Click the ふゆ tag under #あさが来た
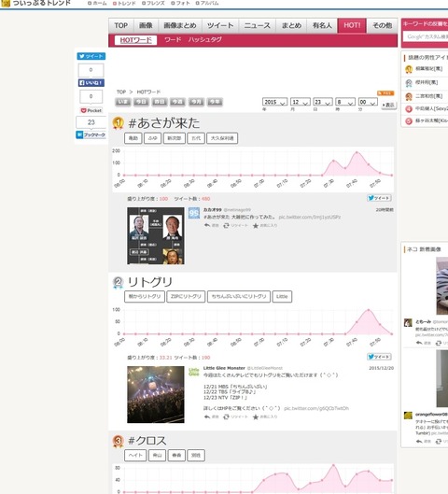This screenshot has height=494, width=448. pyautogui.click(x=152, y=138)
